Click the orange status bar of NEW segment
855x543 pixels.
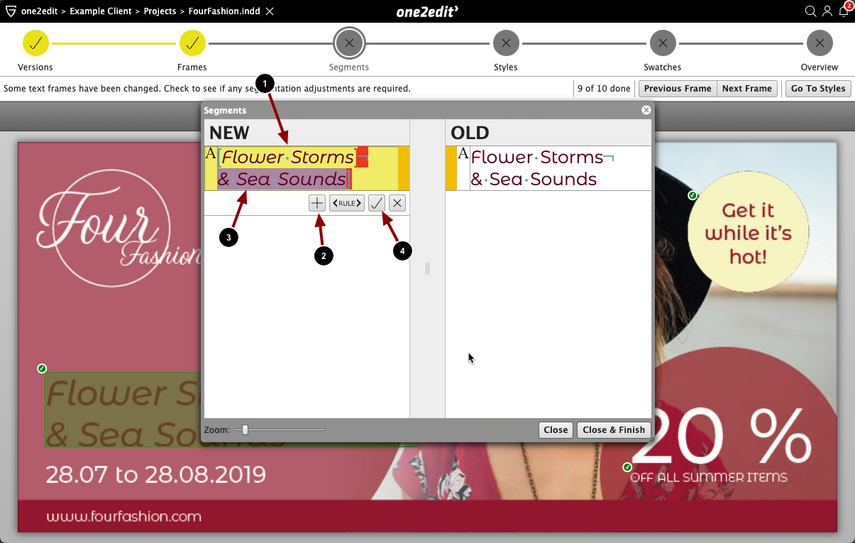click(x=404, y=168)
